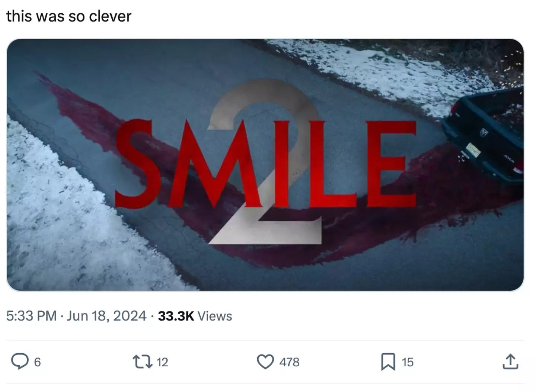Click the reply count of 6

pyautogui.click(x=37, y=362)
